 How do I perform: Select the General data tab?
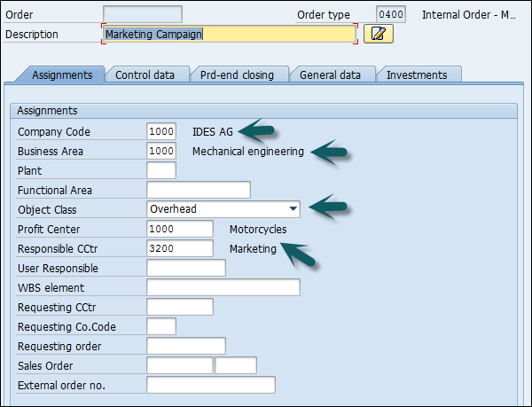330,75
